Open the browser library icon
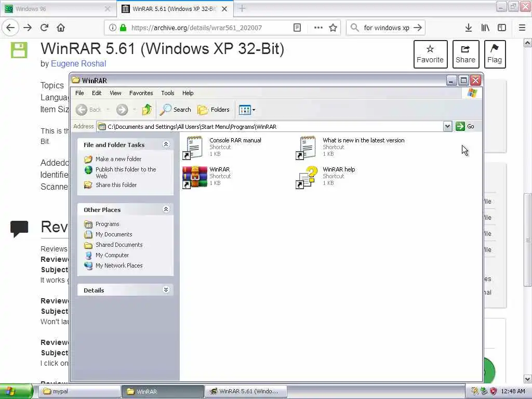Viewport: 532px width, 399px height. tap(485, 28)
